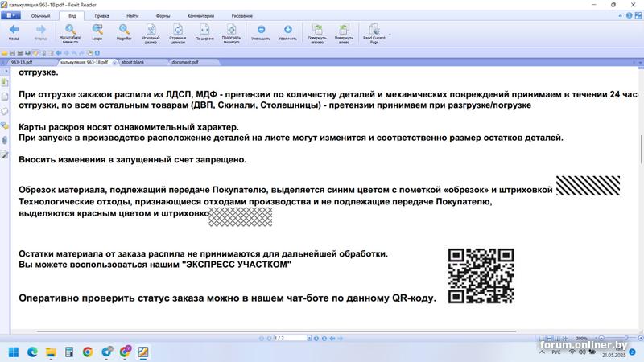Open File Explorer from the taskbar
The image size is (644, 362).
pos(51,352)
